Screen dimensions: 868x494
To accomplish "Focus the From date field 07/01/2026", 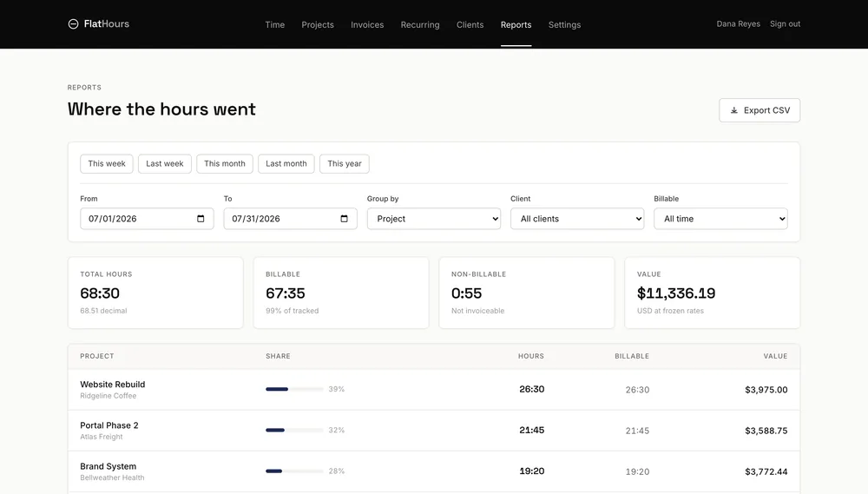I will [147, 219].
